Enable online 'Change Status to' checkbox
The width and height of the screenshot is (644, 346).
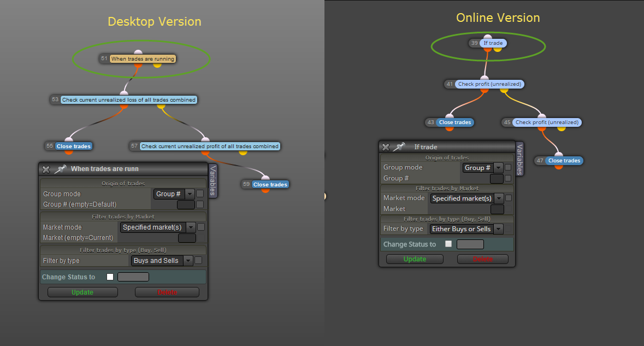[x=448, y=244]
